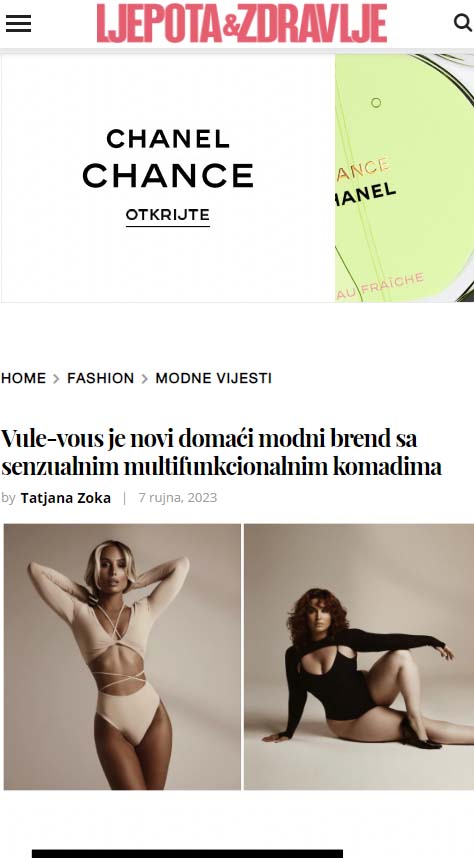Image resolution: width=474 pixels, height=858 pixels.
Task: Click the 7 rujna, 2023 date
Action: (178, 497)
